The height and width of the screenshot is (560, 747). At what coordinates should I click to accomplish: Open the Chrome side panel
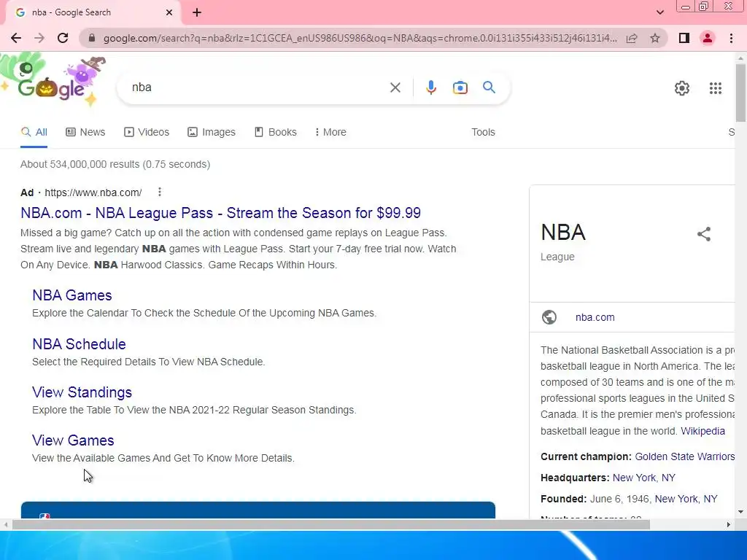[684, 38]
